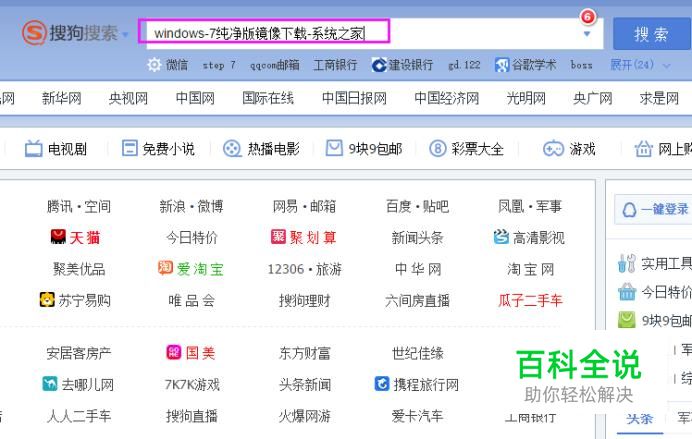This screenshot has width=692, height=439.
Task: Open the qqcom邮箱 bookmark
Action: tap(275, 65)
